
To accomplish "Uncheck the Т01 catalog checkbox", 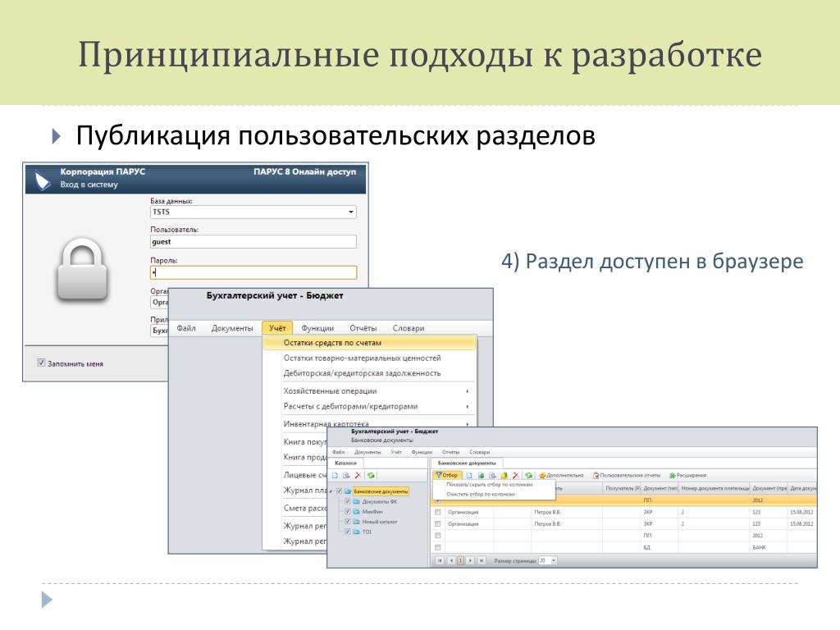I will tap(348, 532).
